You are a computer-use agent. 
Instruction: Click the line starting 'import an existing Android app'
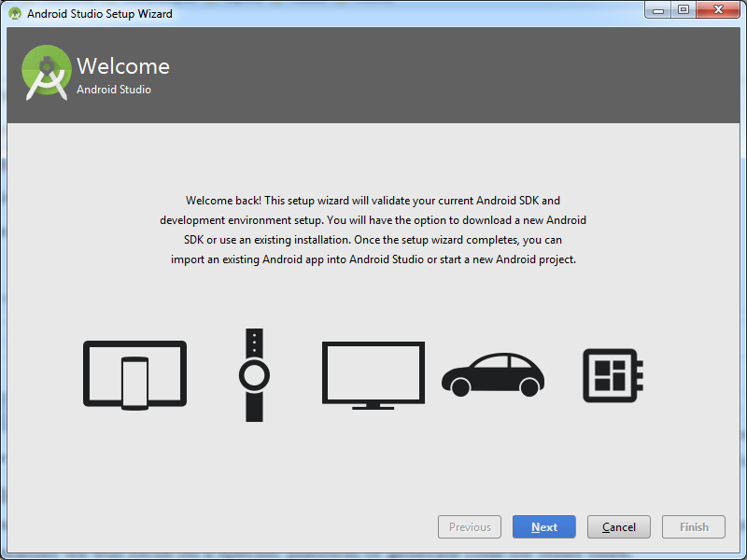click(x=373, y=259)
